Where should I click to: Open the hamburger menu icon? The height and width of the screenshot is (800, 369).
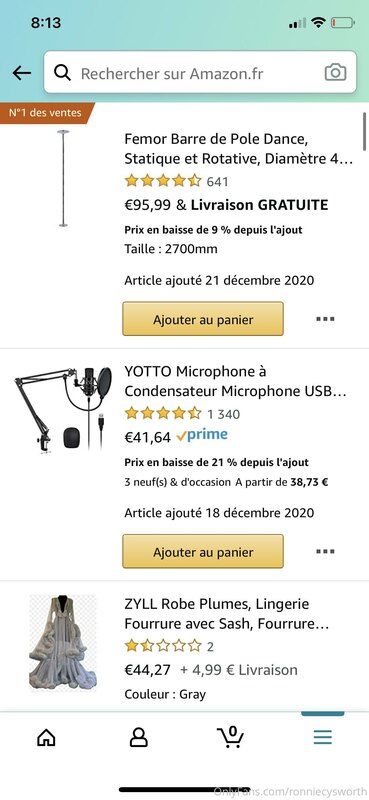click(323, 737)
